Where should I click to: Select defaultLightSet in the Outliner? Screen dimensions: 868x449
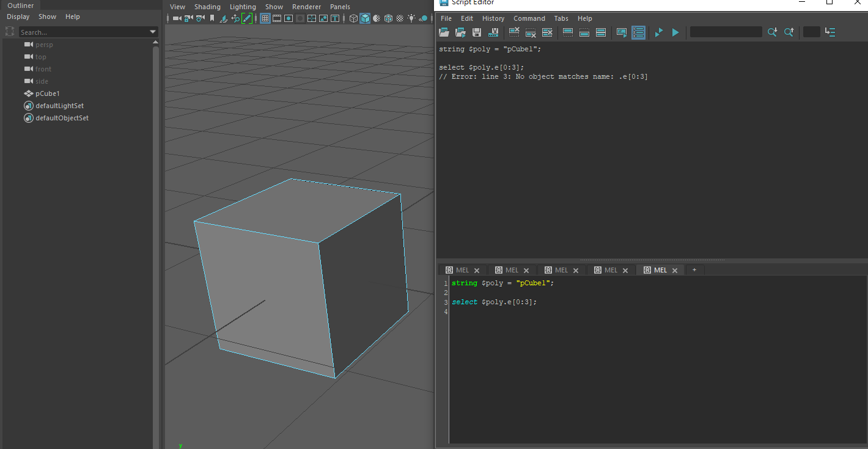point(59,106)
